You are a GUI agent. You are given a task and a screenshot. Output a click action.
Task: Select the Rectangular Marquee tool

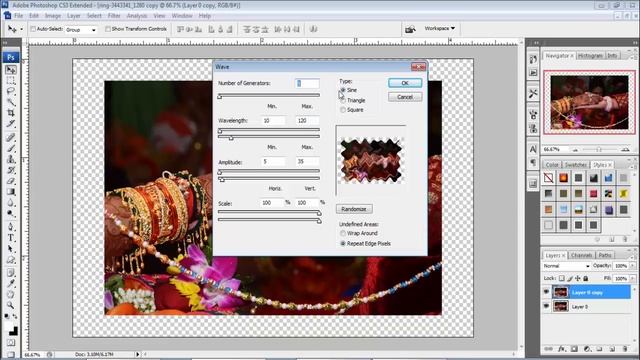point(11,80)
